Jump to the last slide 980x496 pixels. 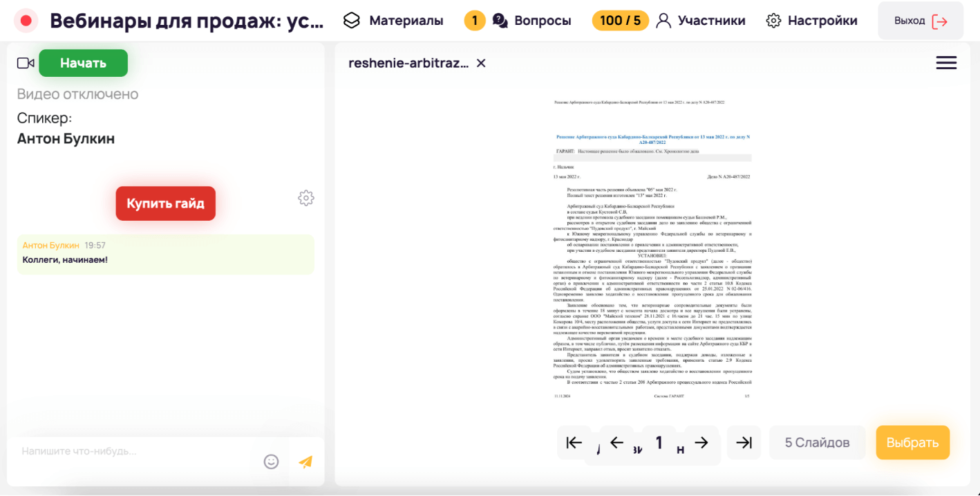744,443
